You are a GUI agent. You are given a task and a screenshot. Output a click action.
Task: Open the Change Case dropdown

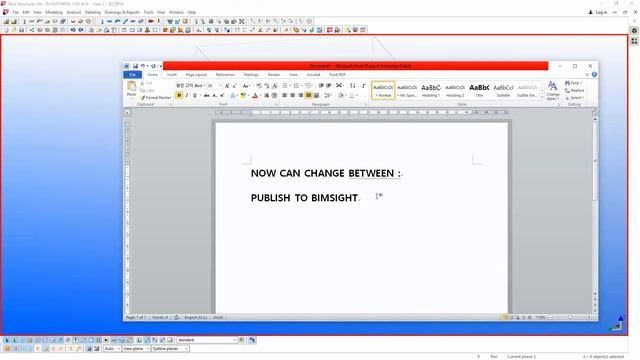click(x=246, y=86)
